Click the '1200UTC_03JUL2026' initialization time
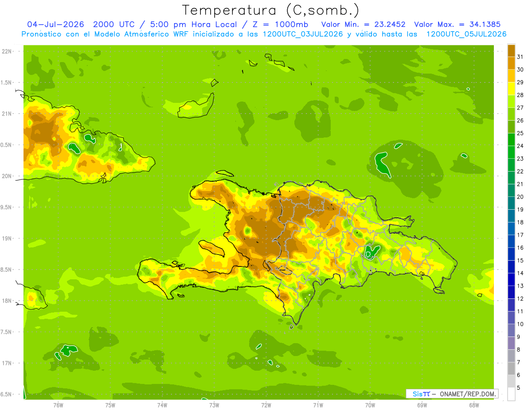The image size is (532, 411). (303, 34)
